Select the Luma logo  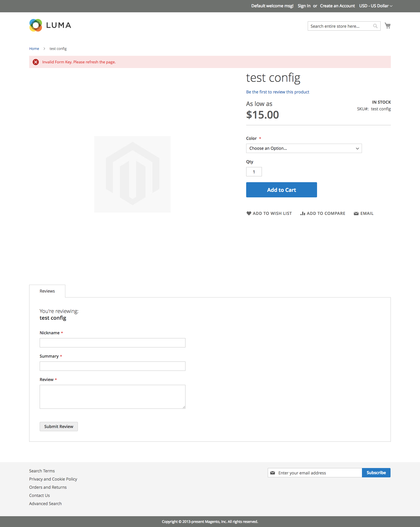[x=50, y=25]
